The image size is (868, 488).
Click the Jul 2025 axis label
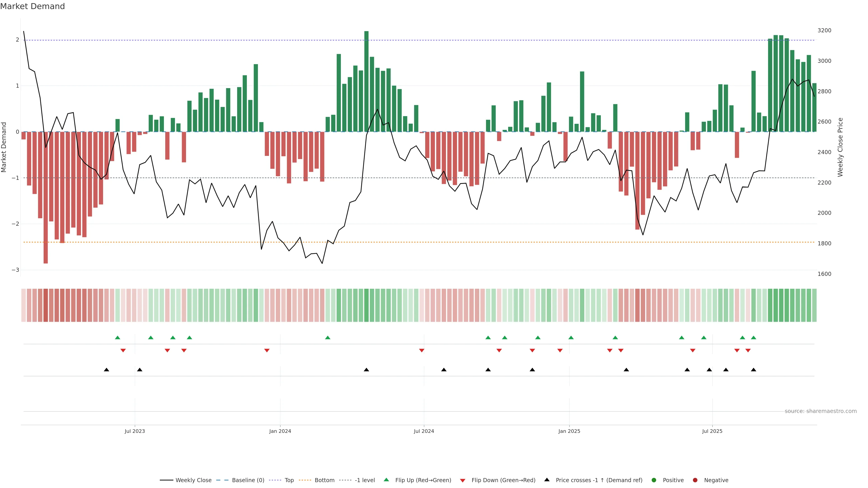pyautogui.click(x=712, y=431)
